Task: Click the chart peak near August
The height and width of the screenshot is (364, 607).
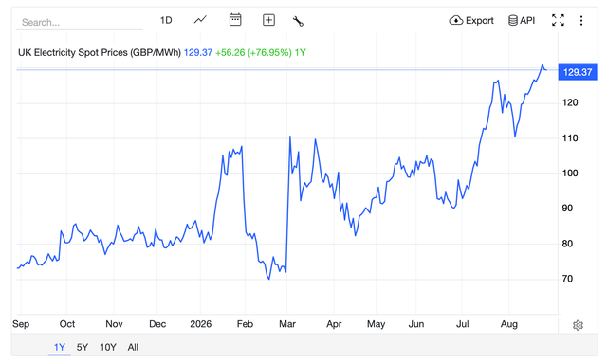Action: click(x=543, y=65)
